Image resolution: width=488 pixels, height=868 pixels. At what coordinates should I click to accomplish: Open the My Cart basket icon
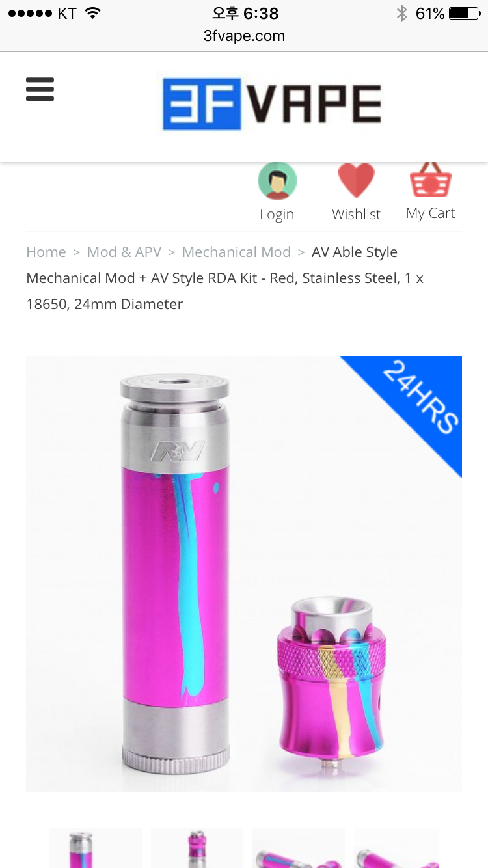[x=430, y=180]
